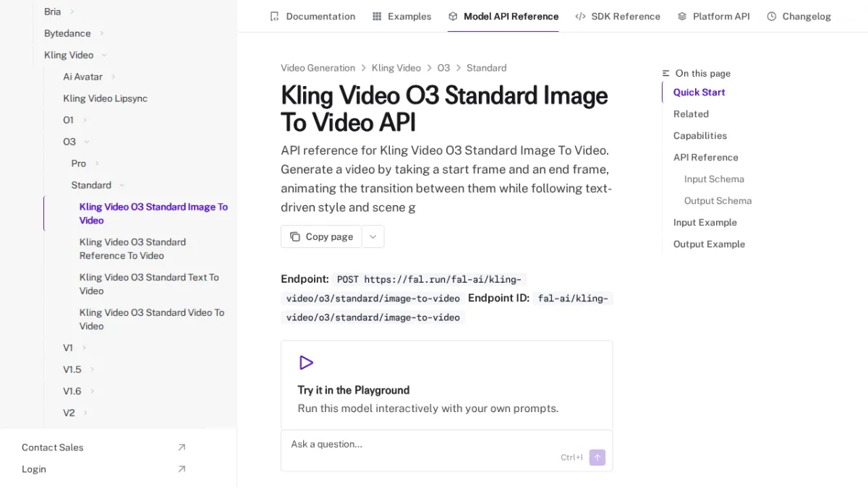Expand the Bria sidebar section
This screenshot has width=868, height=488.
tap(72, 12)
